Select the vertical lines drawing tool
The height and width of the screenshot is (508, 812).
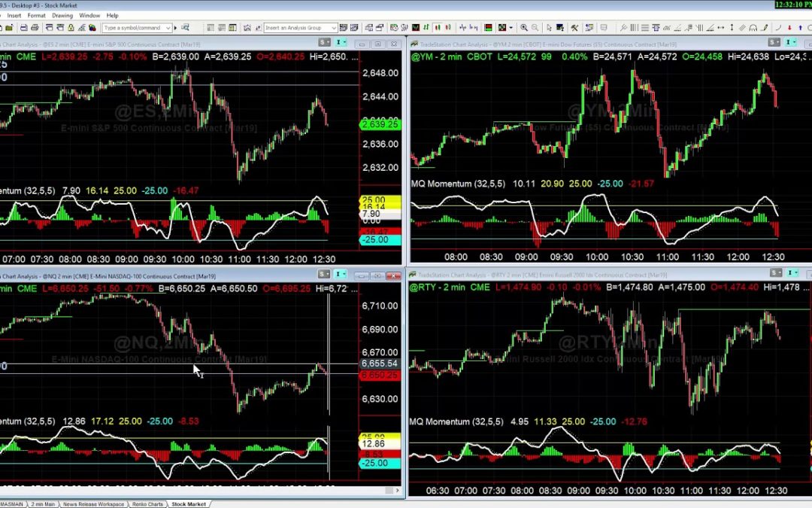634,28
